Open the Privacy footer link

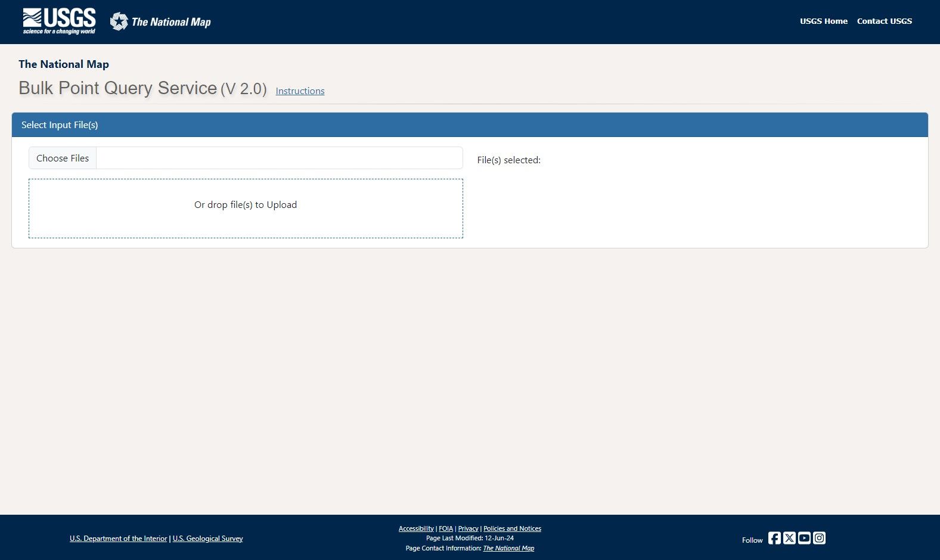[468, 528]
